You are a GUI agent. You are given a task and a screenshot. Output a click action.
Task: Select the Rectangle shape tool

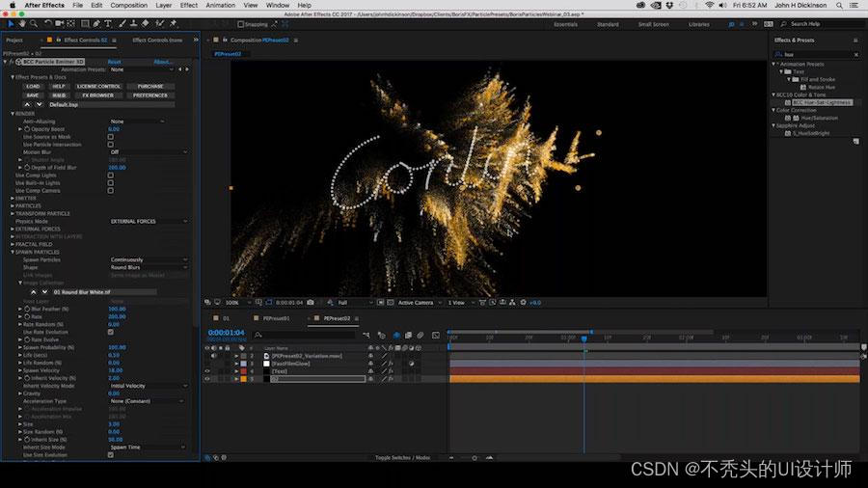[85, 24]
